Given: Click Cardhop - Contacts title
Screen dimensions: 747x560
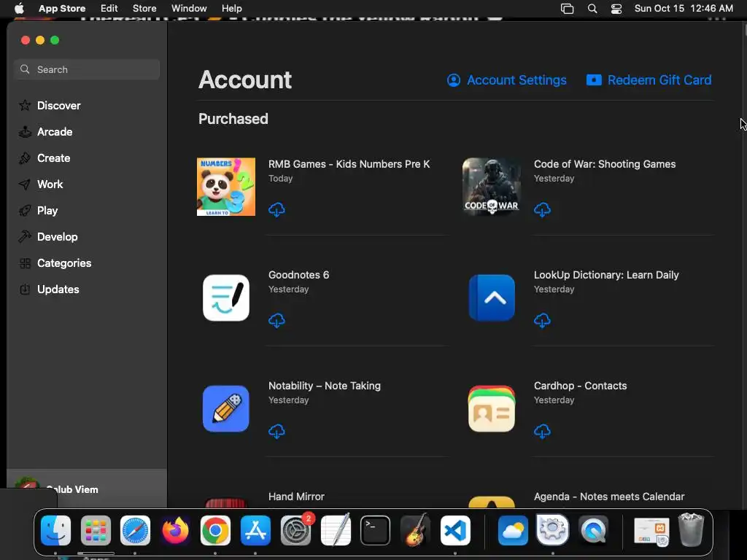Looking at the screenshot, I should coord(580,386).
